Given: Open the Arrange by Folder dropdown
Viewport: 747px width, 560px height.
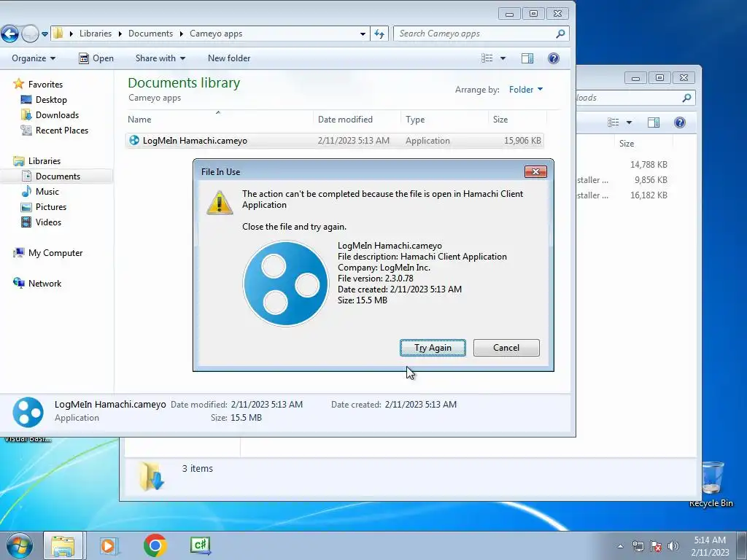Looking at the screenshot, I should pyautogui.click(x=525, y=90).
